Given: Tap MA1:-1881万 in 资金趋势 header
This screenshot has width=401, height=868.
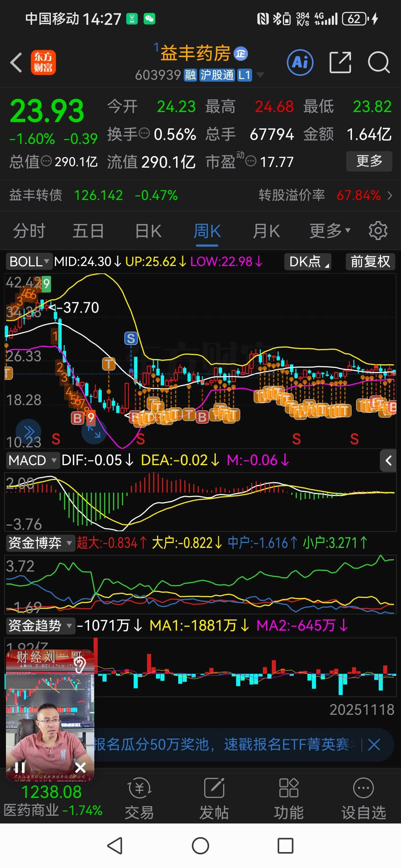Looking at the screenshot, I should (199, 626).
